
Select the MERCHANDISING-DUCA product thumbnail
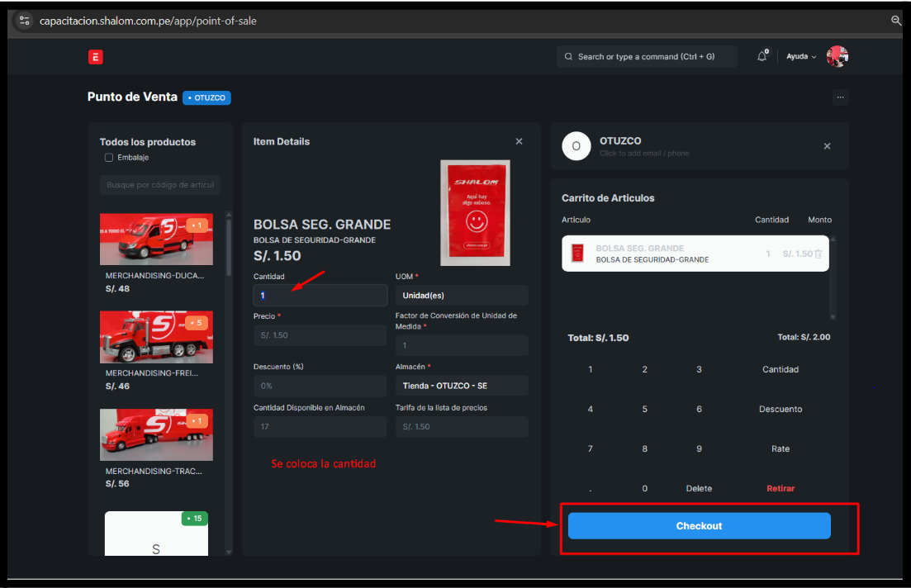click(156, 239)
